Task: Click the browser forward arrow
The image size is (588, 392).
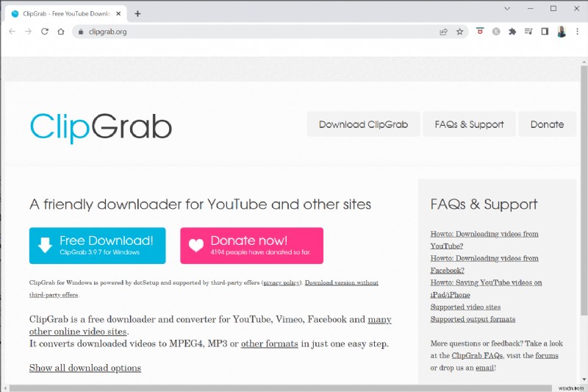Action: click(28, 32)
